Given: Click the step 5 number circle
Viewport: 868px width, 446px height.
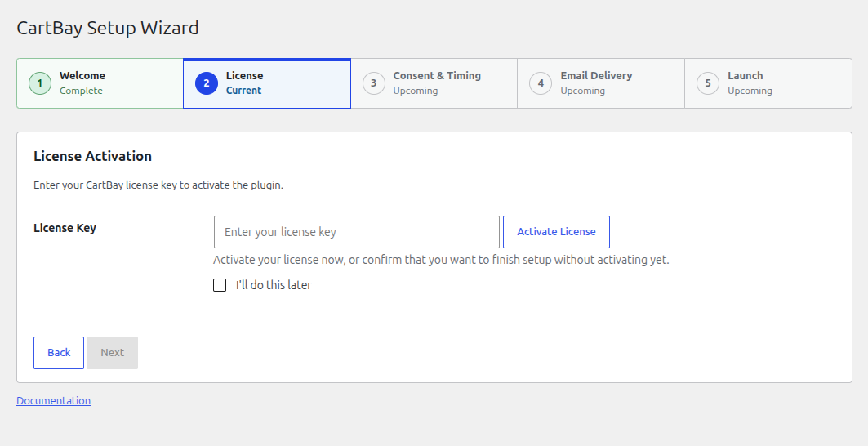Looking at the screenshot, I should [708, 83].
